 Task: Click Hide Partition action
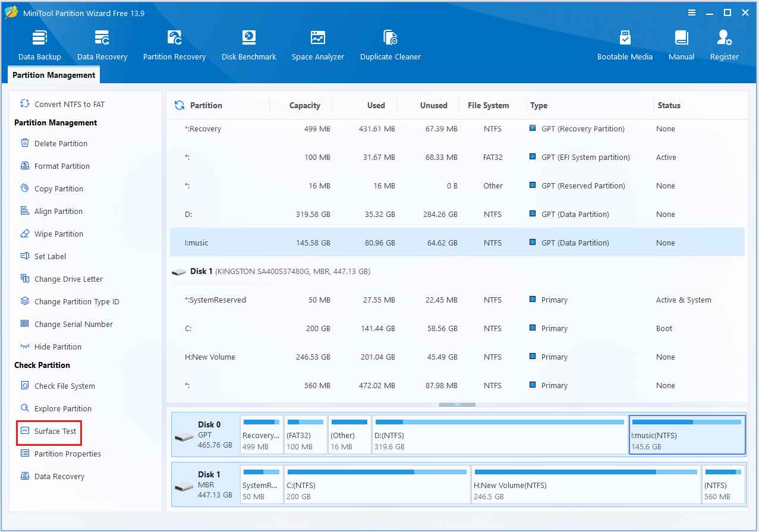pos(51,347)
